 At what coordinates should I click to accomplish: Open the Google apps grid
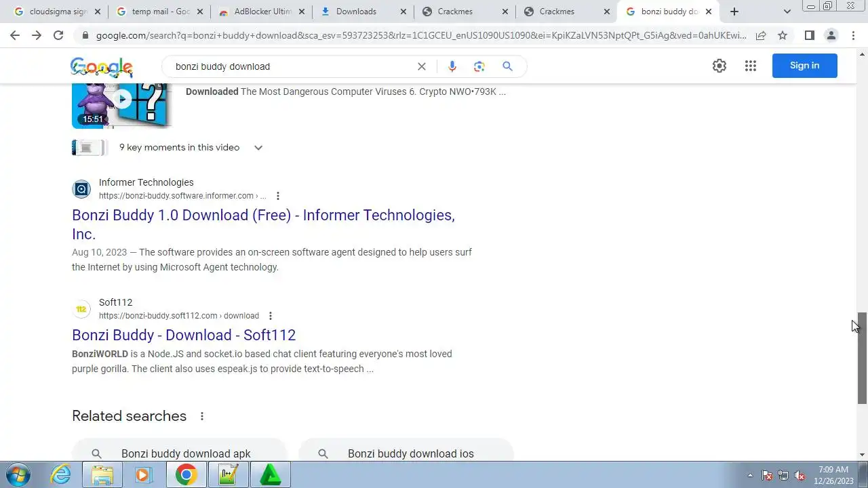(751, 66)
